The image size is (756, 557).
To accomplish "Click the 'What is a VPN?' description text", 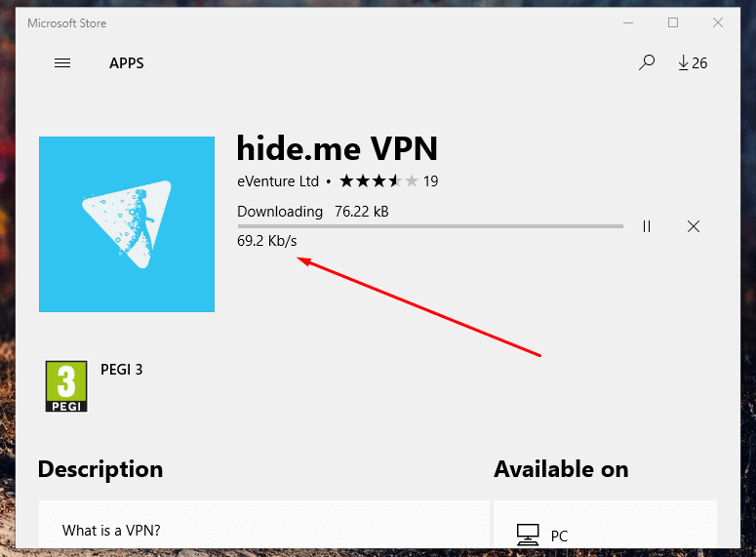I will tap(111, 531).
